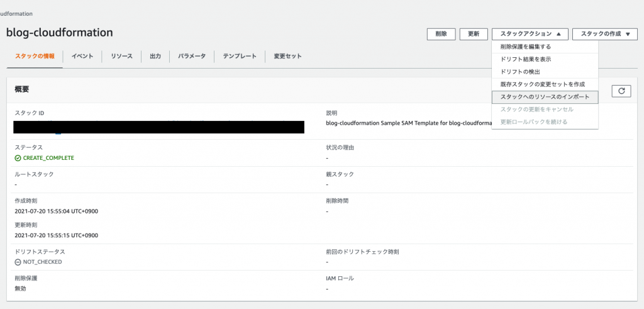Screen dimensions: 644x309
Task: Click the refresh icon in overview panel
Action: point(621,91)
